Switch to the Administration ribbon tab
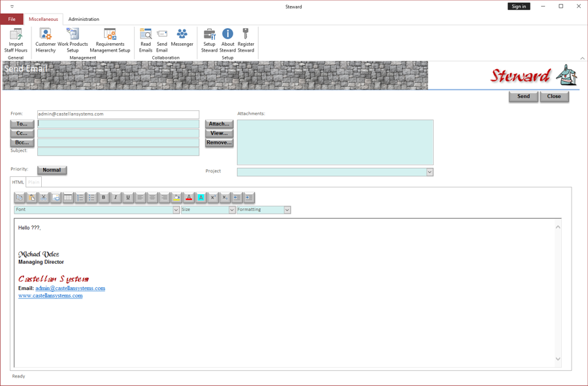Image resolution: width=588 pixels, height=386 pixels. pos(84,19)
